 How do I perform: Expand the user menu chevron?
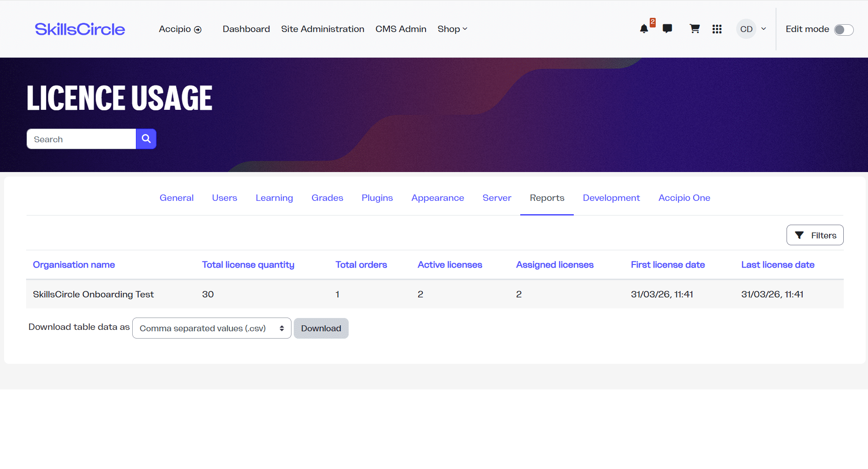764,29
